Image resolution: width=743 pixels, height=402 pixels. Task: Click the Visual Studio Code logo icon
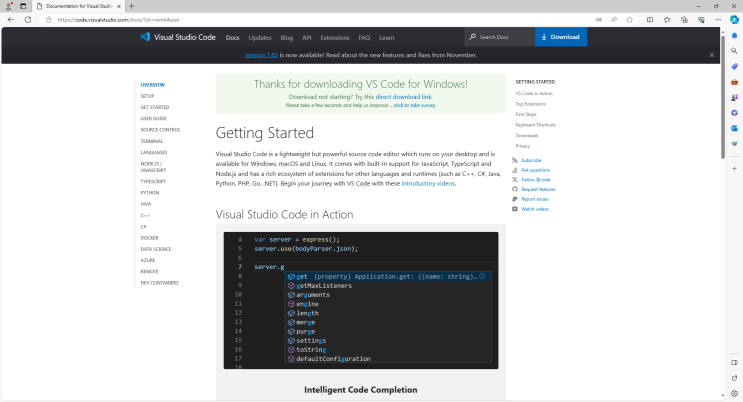(x=145, y=37)
